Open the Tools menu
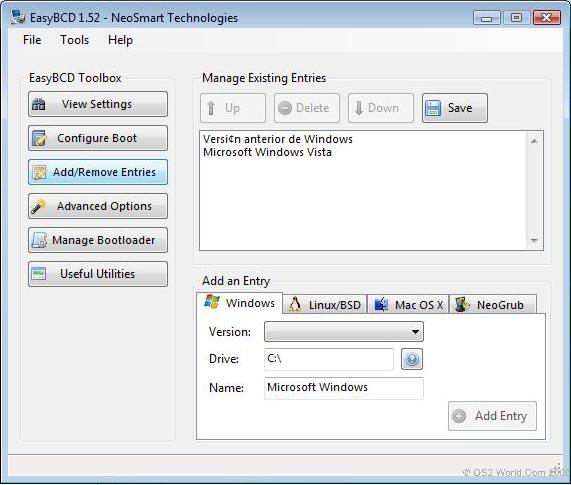Image resolution: width=571 pixels, height=485 pixels. (x=74, y=40)
